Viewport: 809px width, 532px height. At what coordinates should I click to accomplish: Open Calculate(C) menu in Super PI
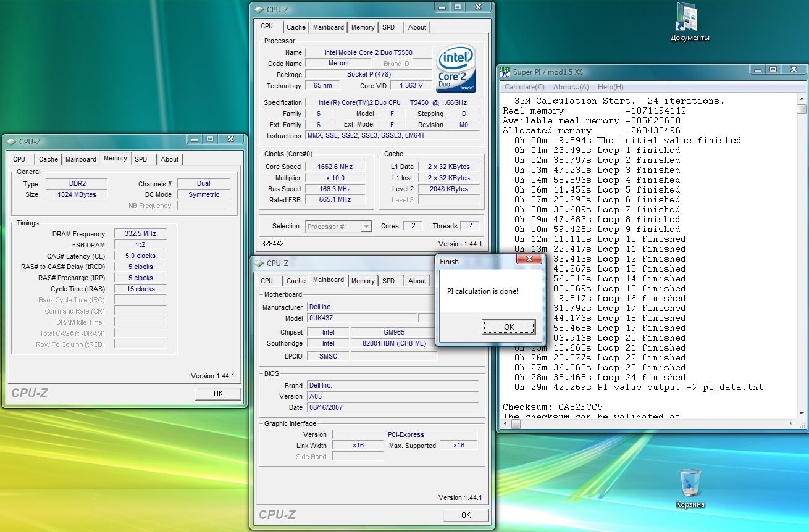point(524,87)
